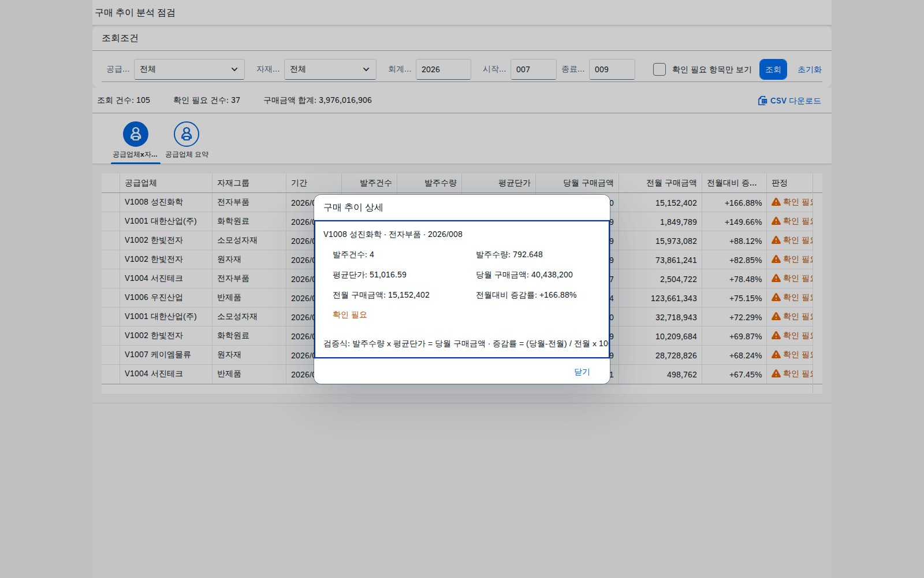Image resolution: width=924 pixels, height=578 pixels.
Task: Click CSV 다운로드 link
Action: pyautogui.click(x=789, y=101)
